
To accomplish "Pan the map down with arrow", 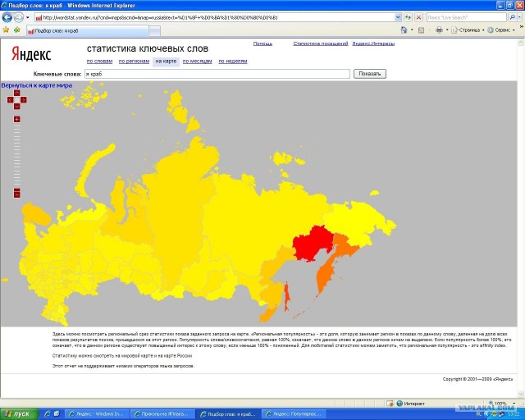I will coord(16,107).
